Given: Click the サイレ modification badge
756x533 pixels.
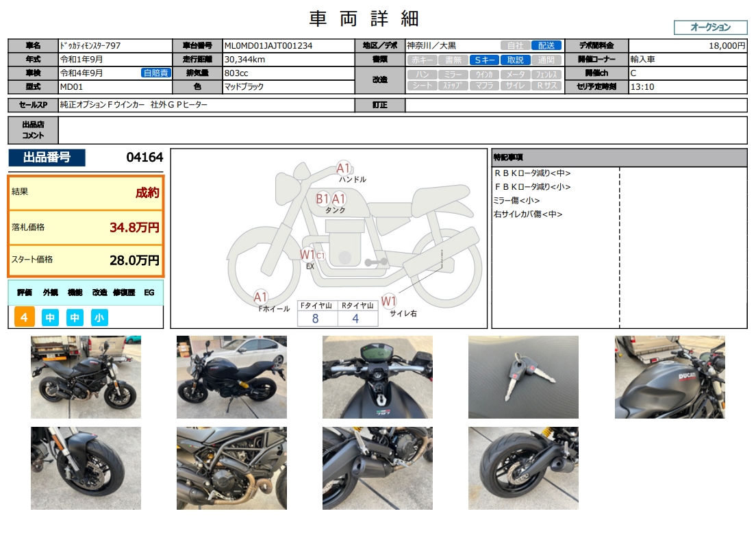Looking at the screenshot, I should tap(516, 86).
